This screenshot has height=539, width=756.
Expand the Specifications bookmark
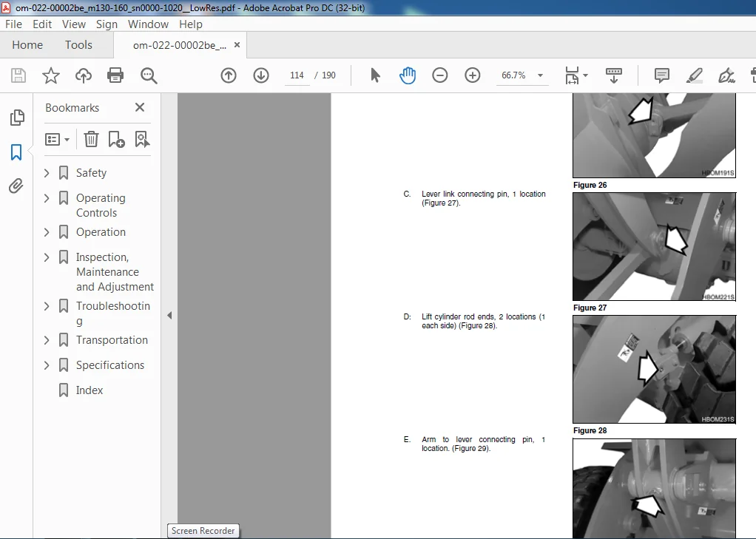[x=47, y=365]
